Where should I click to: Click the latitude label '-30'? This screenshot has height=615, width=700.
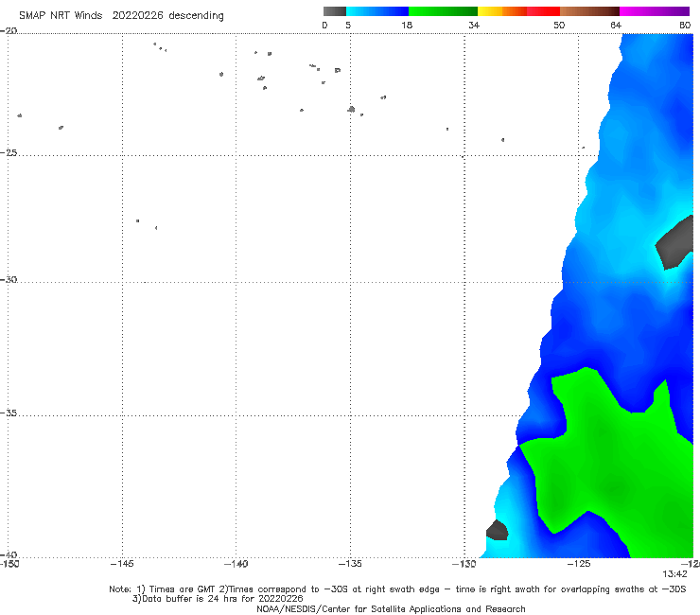click(9, 279)
